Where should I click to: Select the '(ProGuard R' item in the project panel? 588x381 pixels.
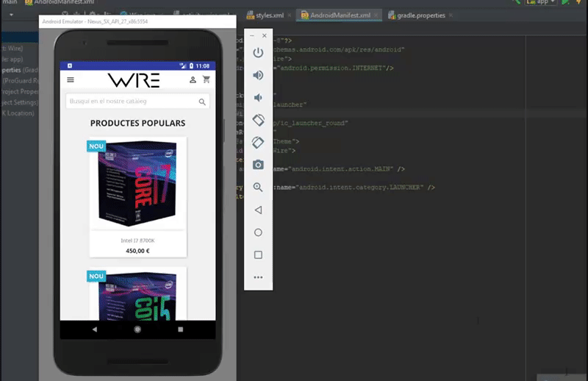tap(21, 81)
